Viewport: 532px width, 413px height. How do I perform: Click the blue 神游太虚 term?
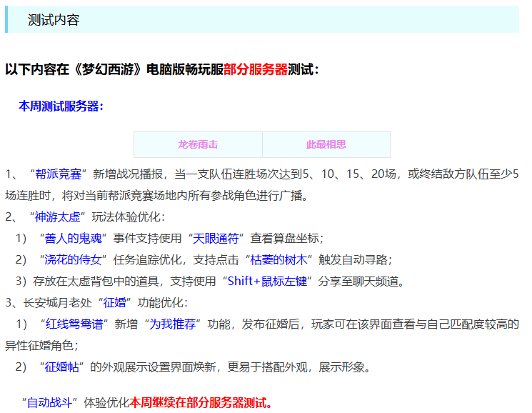click(x=60, y=217)
